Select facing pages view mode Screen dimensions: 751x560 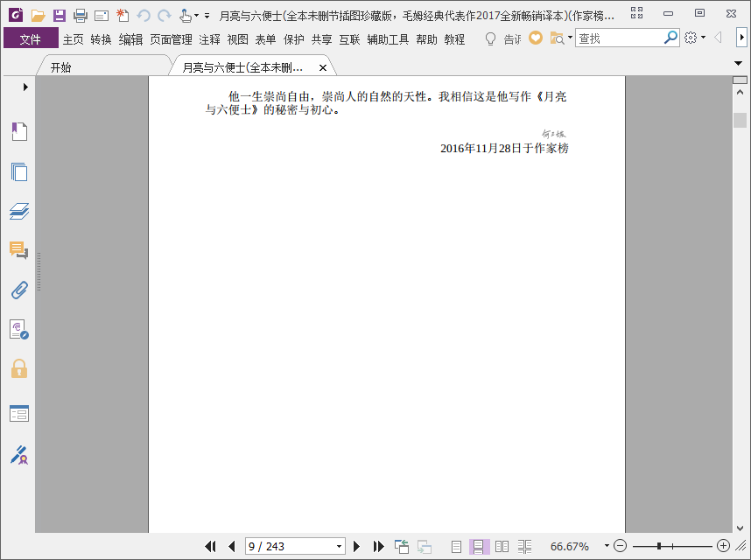click(x=502, y=546)
